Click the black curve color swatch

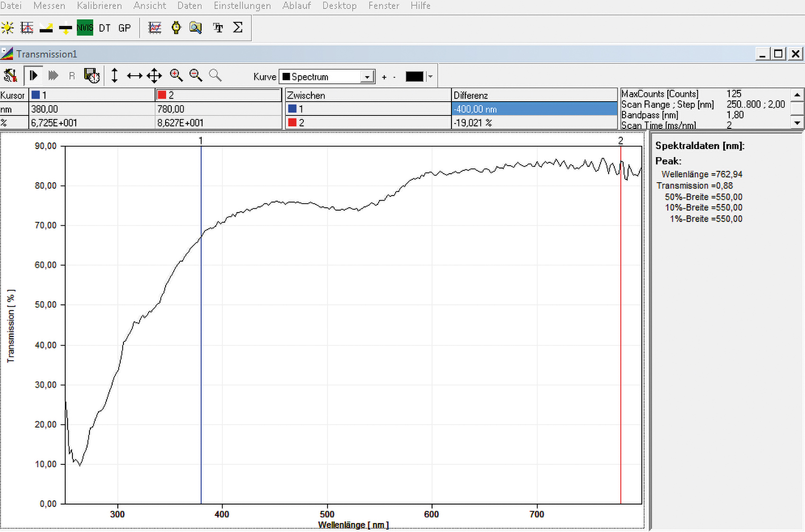(414, 77)
